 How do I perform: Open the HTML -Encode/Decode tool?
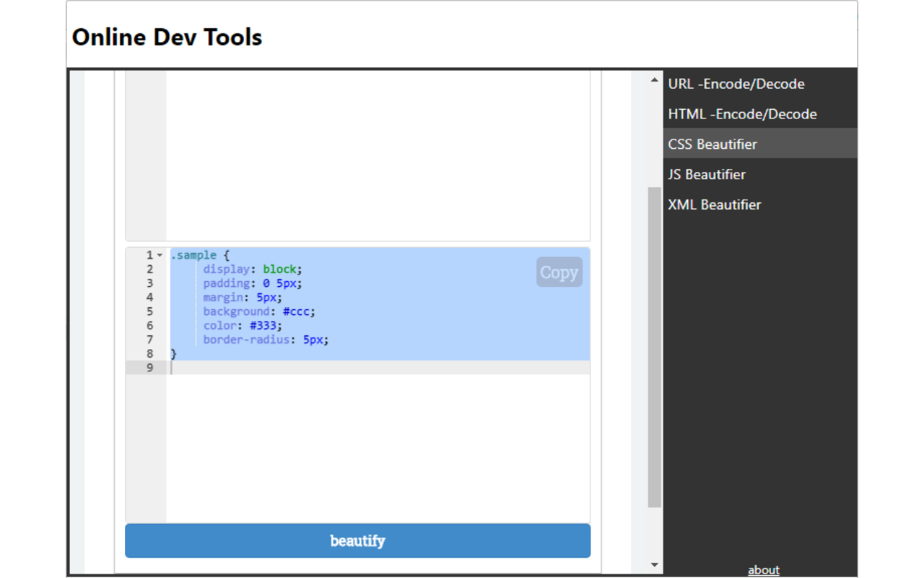[760, 114]
